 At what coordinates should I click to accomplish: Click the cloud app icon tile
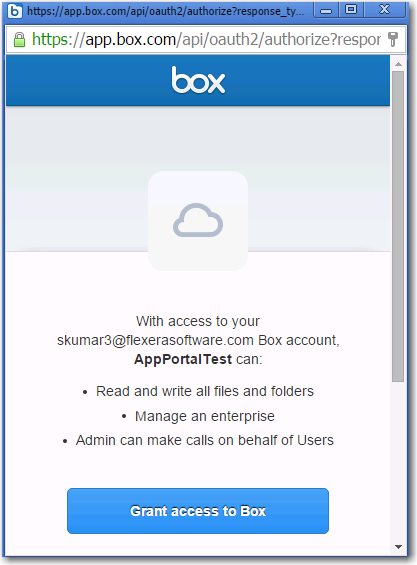(198, 221)
